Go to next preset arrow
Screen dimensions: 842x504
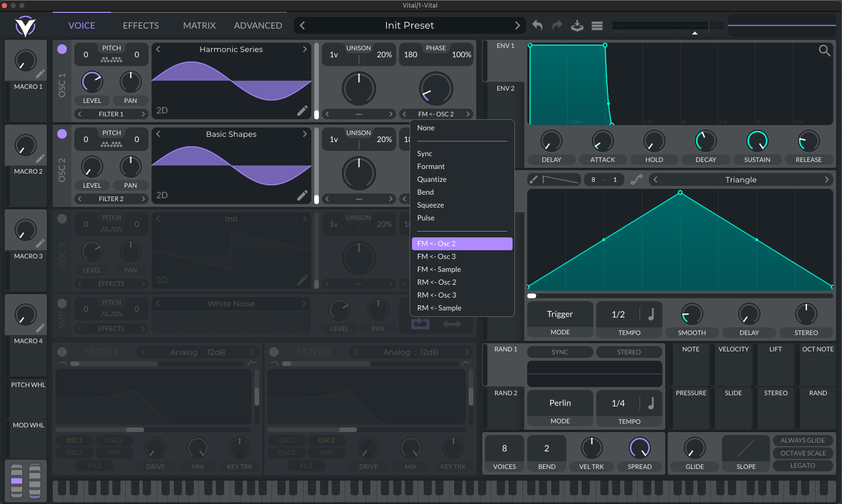point(517,25)
